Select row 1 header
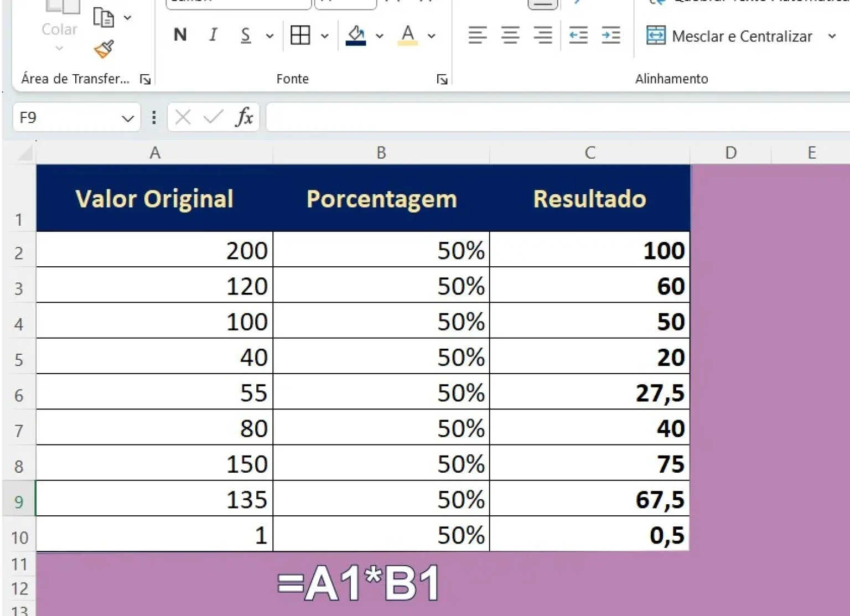 pyautogui.click(x=19, y=198)
